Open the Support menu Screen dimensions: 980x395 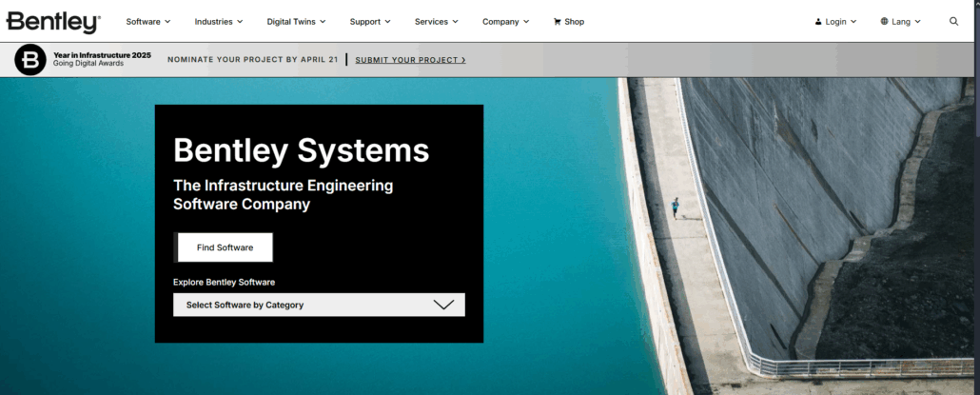(x=370, y=21)
